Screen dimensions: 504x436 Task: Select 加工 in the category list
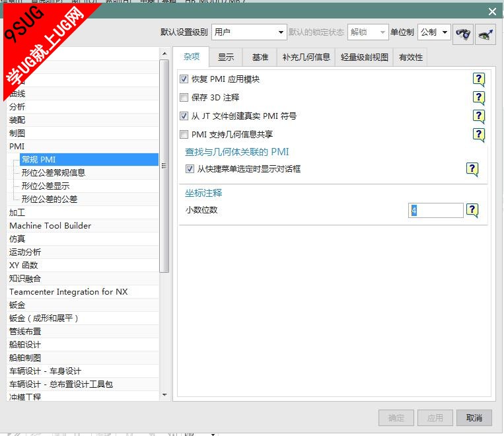click(x=83, y=213)
